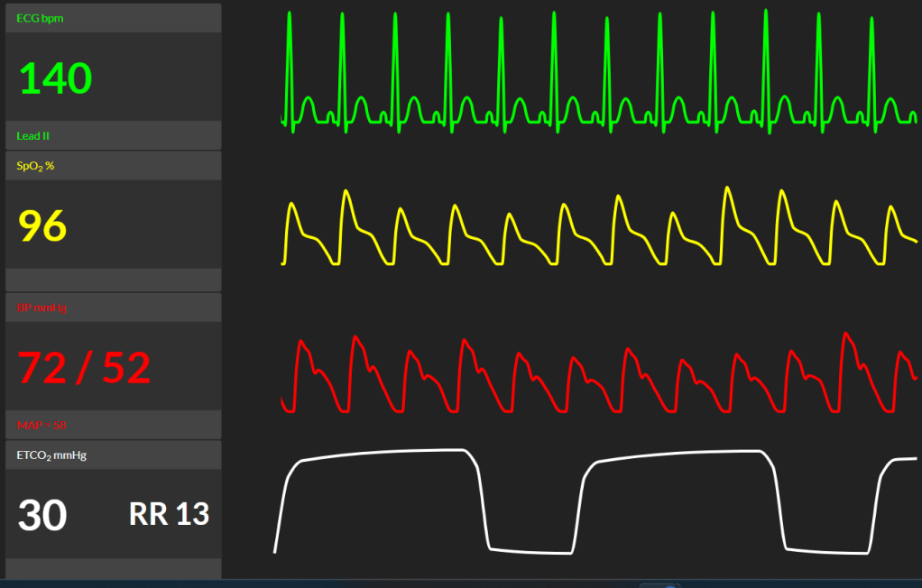This screenshot has width=922, height=588.
Task: Select the oxygen saturation value 96
Action: pyautogui.click(x=43, y=225)
